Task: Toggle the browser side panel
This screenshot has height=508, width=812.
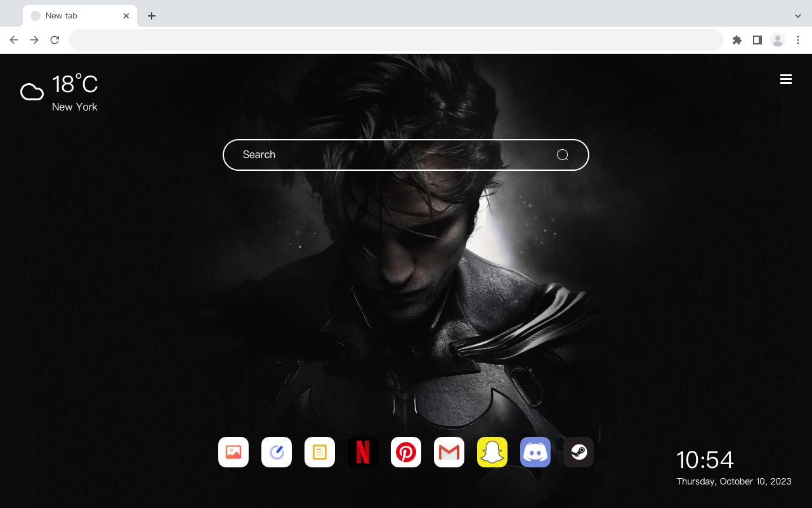Action: [x=757, y=40]
